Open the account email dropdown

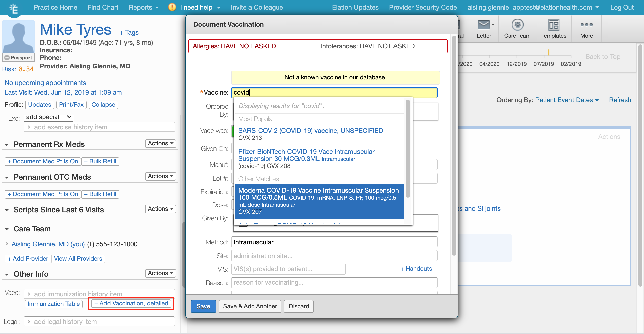point(533,7)
